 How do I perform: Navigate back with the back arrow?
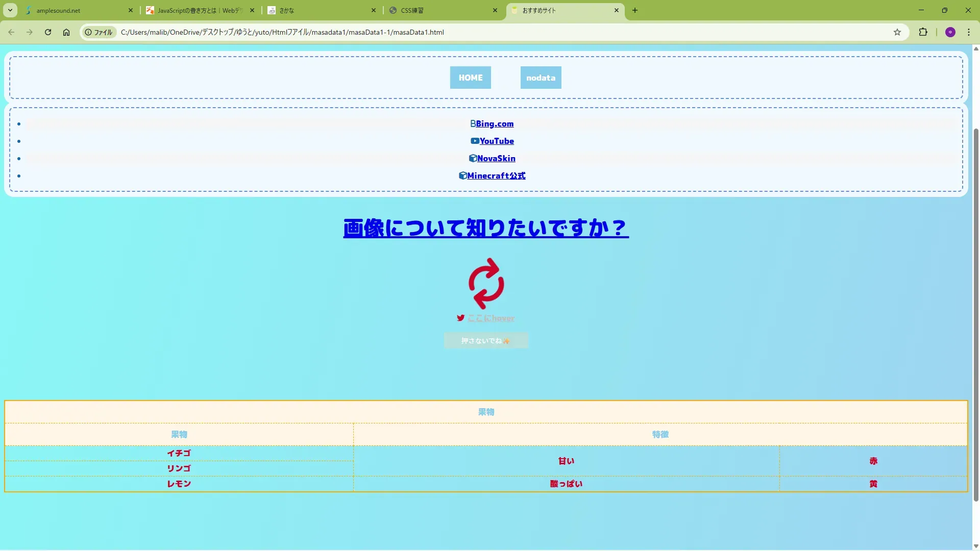[x=11, y=32]
